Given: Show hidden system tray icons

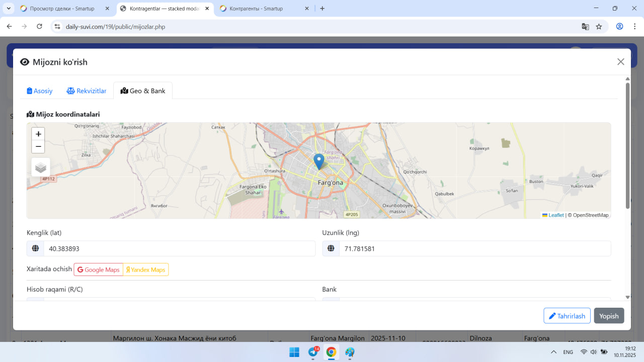Looking at the screenshot, I should tap(553, 352).
